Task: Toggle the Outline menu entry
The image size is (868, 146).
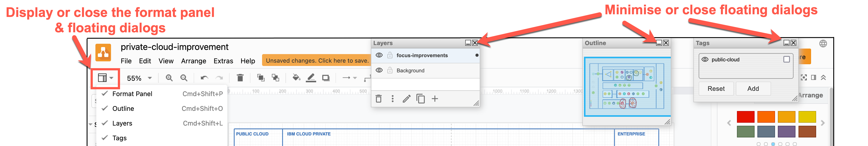Action: click(x=123, y=109)
